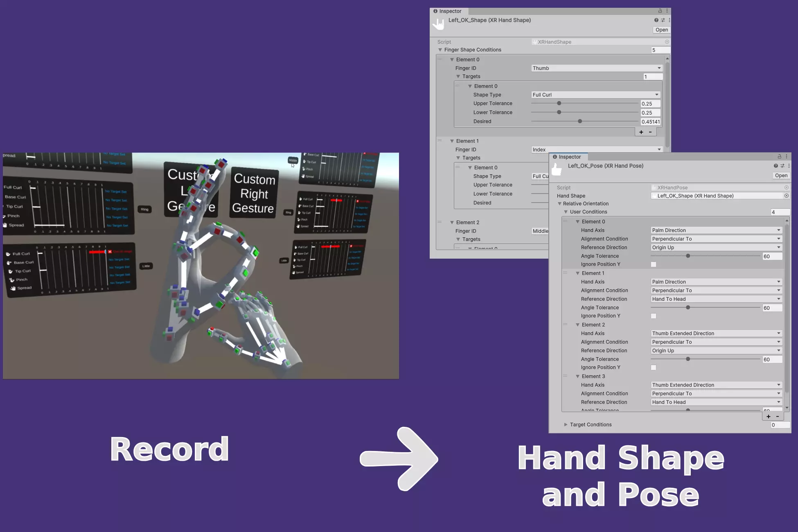Screen dimensions: 798x532
Task: Click the thumbs-up icon of Left_OK_Pose
Action: (557, 168)
